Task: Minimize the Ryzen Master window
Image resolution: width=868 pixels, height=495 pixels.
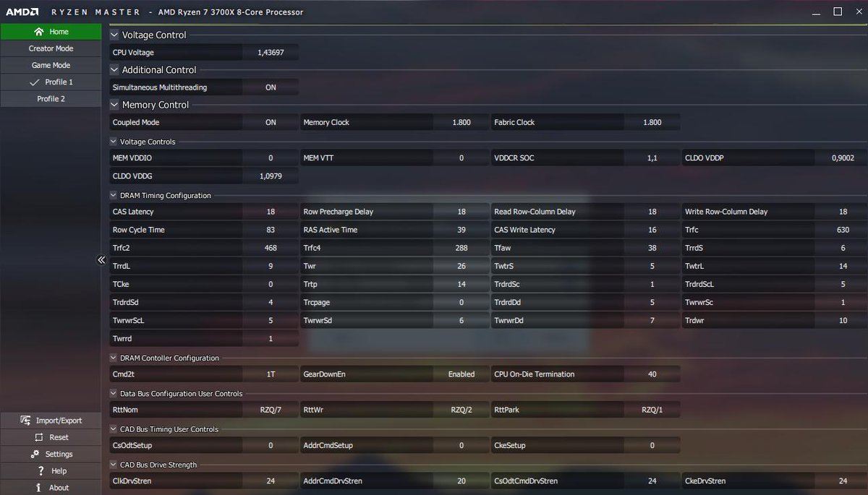Action: point(817,12)
